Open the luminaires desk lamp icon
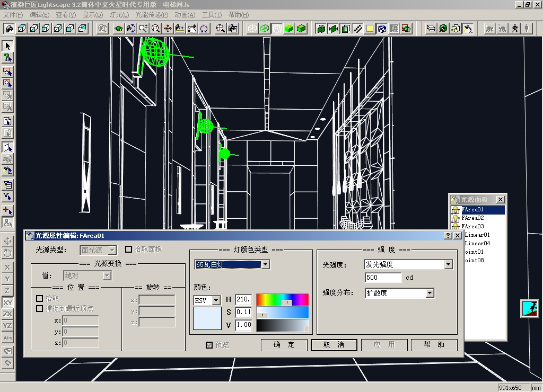543x392 pixels. click(468, 29)
